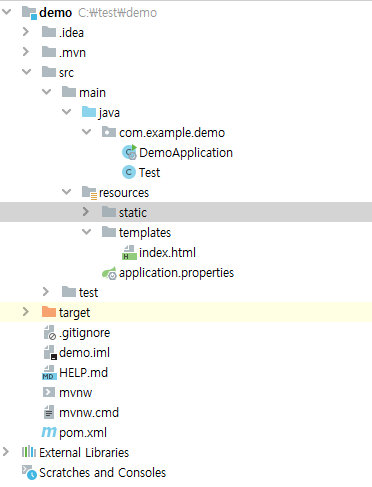Click the orange target folder icon
Viewport: 372px width, 487px height.
pos(49,312)
